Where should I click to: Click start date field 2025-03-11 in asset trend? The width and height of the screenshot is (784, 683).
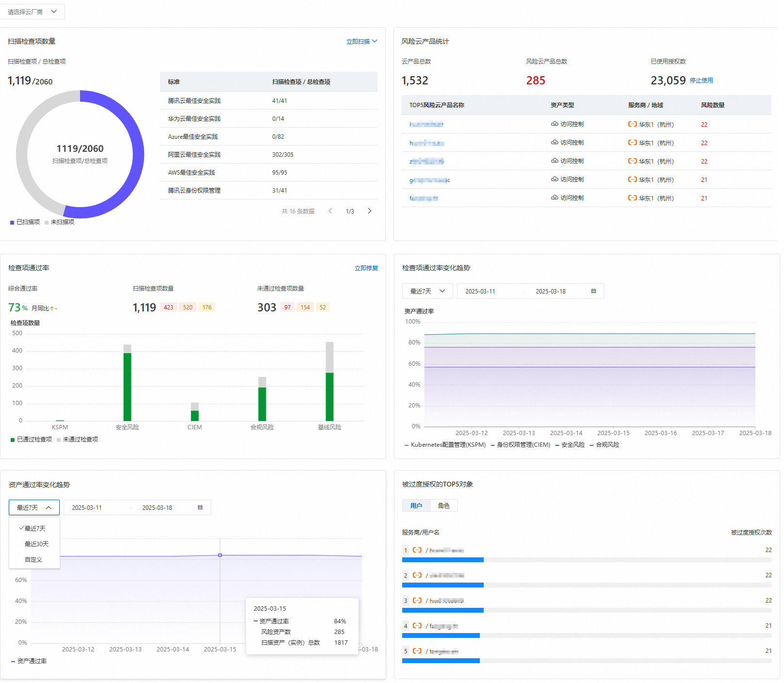click(87, 508)
